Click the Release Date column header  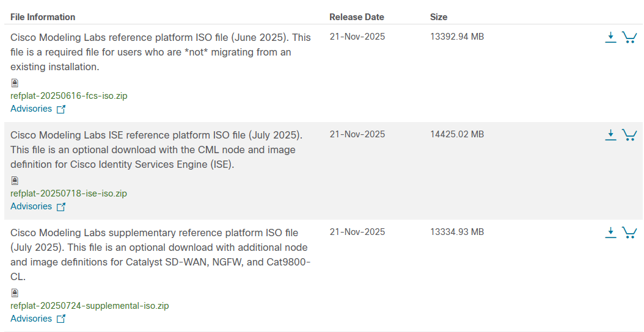coord(357,17)
